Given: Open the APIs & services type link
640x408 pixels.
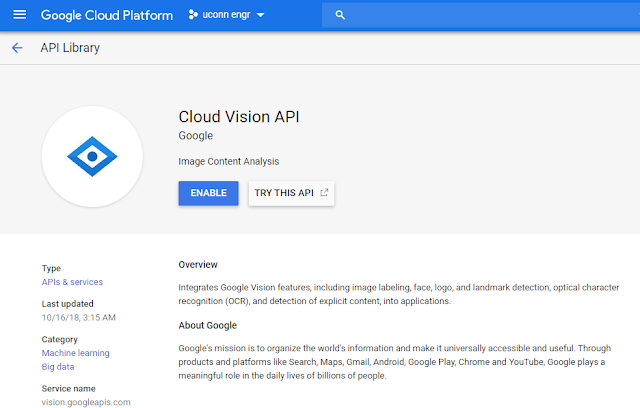Looking at the screenshot, I should pos(72,282).
